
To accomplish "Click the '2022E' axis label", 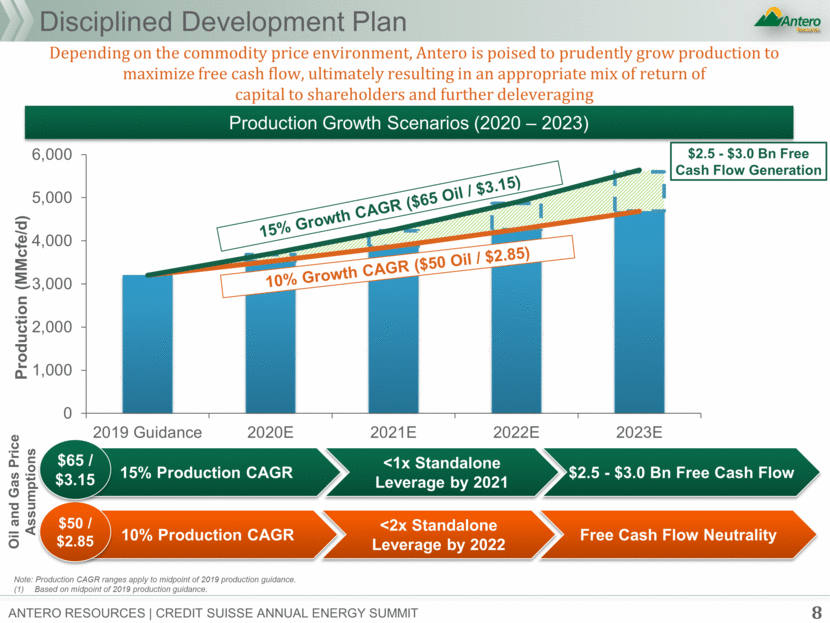I will [516, 432].
